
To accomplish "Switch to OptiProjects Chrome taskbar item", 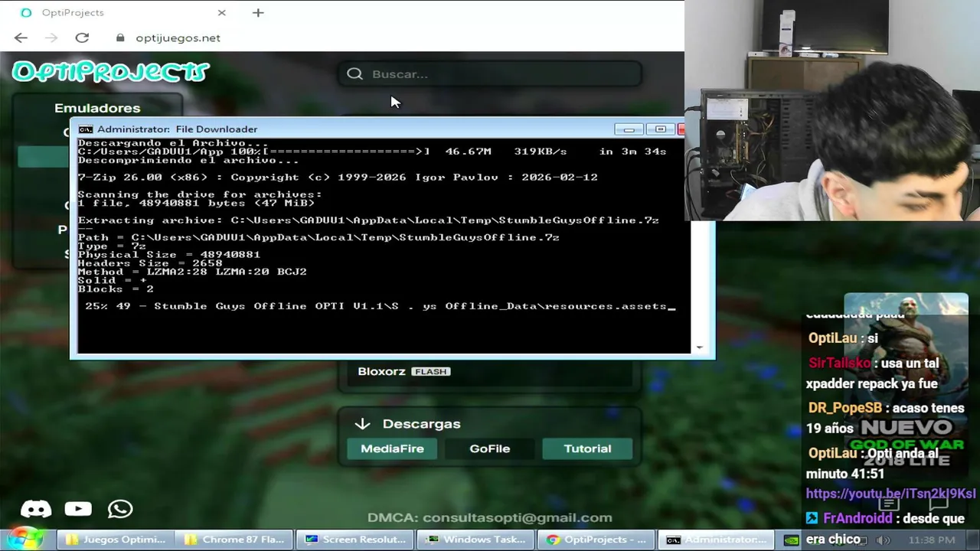I will point(596,540).
